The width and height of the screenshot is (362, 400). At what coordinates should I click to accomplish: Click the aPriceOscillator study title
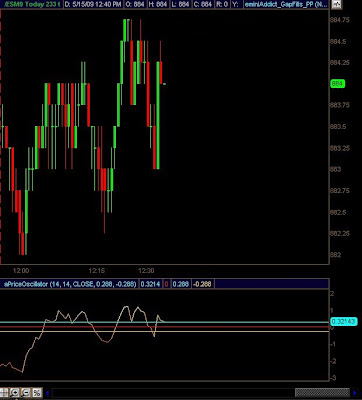click(69, 284)
